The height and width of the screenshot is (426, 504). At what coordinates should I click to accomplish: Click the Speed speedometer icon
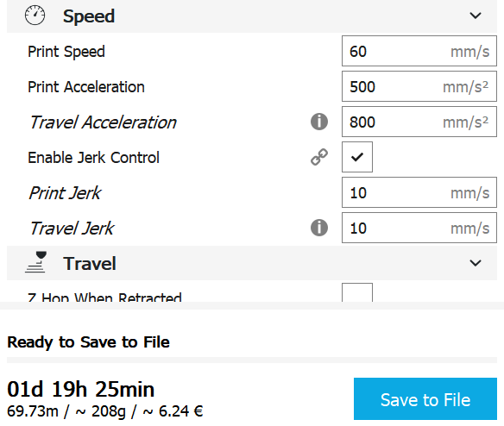(35, 16)
